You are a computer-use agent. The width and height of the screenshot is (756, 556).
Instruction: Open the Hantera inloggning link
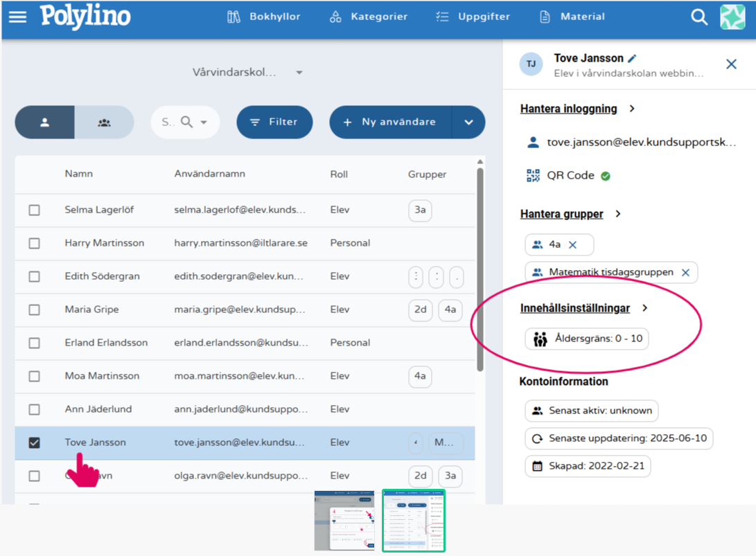[568, 109]
